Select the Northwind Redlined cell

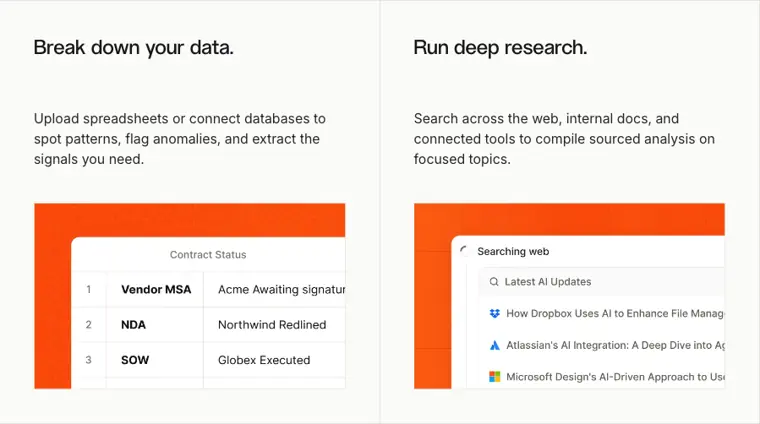point(274,325)
